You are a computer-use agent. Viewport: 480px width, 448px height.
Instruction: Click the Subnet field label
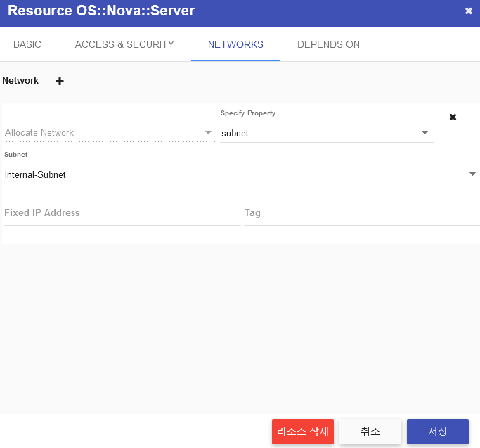16,155
